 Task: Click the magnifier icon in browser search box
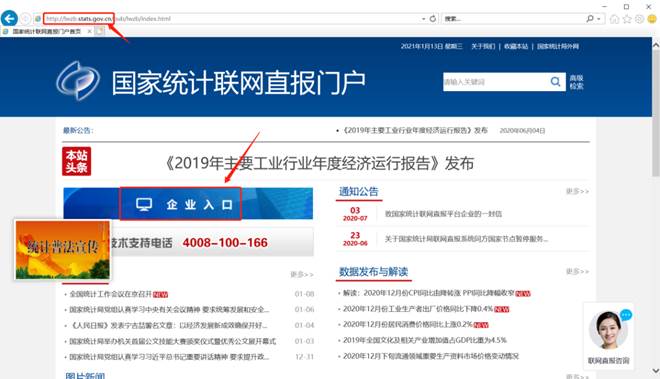(x=590, y=19)
